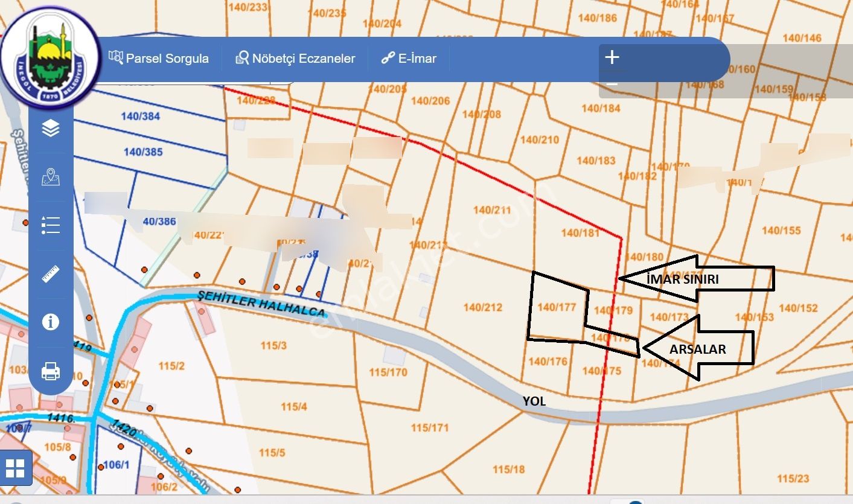Select parcel 140/177 inside the outlined area
This screenshot has width=853, height=504.
click(x=557, y=307)
